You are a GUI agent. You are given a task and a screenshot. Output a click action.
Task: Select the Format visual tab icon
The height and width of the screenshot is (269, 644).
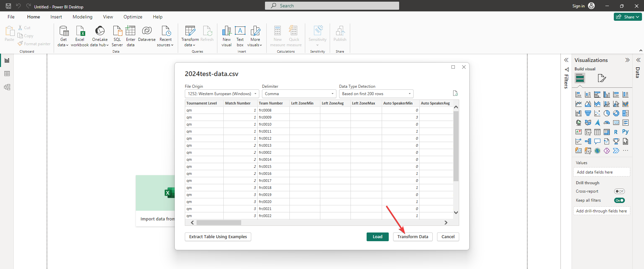click(602, 78)
